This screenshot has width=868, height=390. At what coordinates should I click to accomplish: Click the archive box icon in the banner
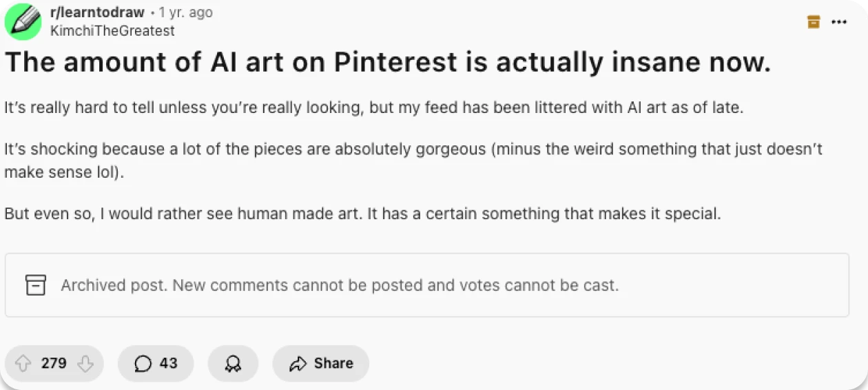36,285
